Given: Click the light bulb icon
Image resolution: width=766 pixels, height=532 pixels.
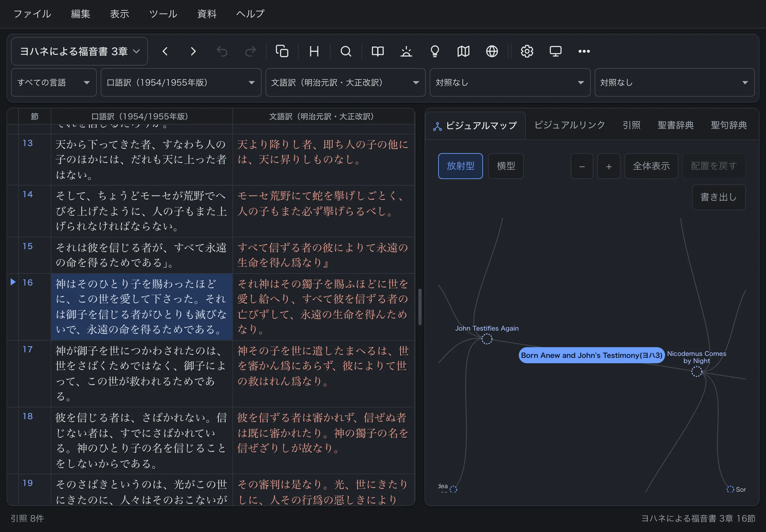Looking at the screenshot, I should click(435, 51).
